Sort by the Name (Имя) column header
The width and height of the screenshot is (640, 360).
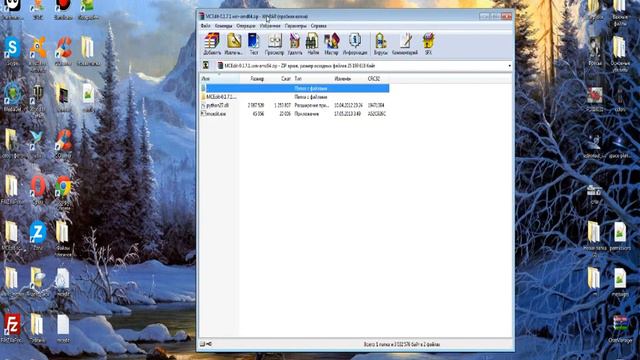[x=220, y=78]
